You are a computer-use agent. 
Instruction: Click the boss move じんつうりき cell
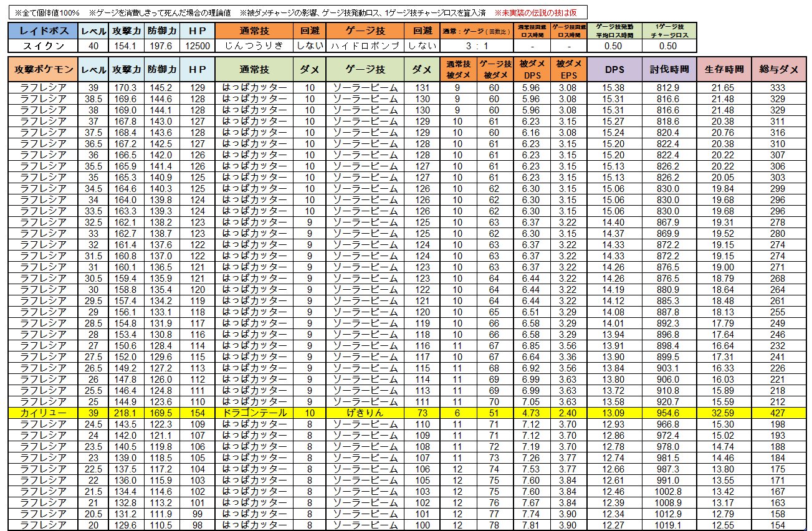tap(254, 46)
